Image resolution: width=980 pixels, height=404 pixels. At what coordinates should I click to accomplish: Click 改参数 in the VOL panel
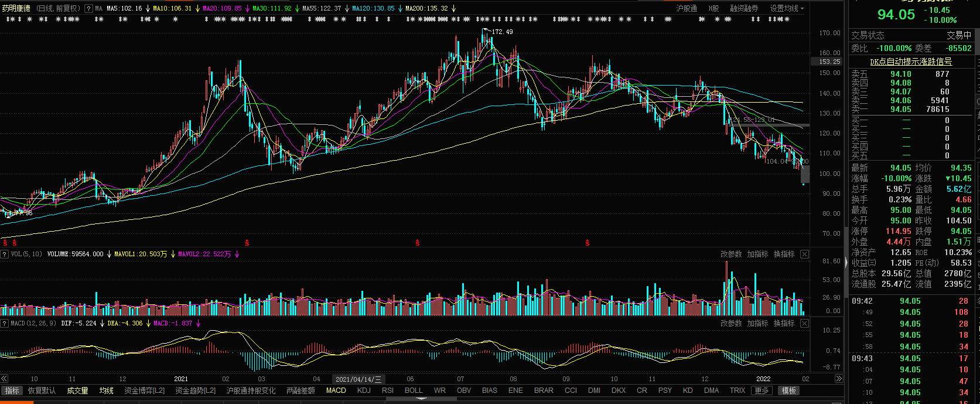point(730,254)
